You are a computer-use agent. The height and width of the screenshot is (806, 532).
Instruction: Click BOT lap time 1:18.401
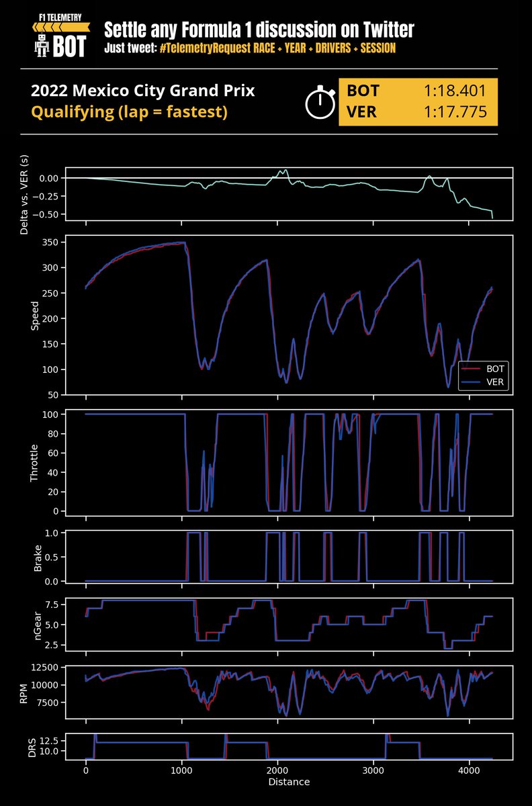455,91
